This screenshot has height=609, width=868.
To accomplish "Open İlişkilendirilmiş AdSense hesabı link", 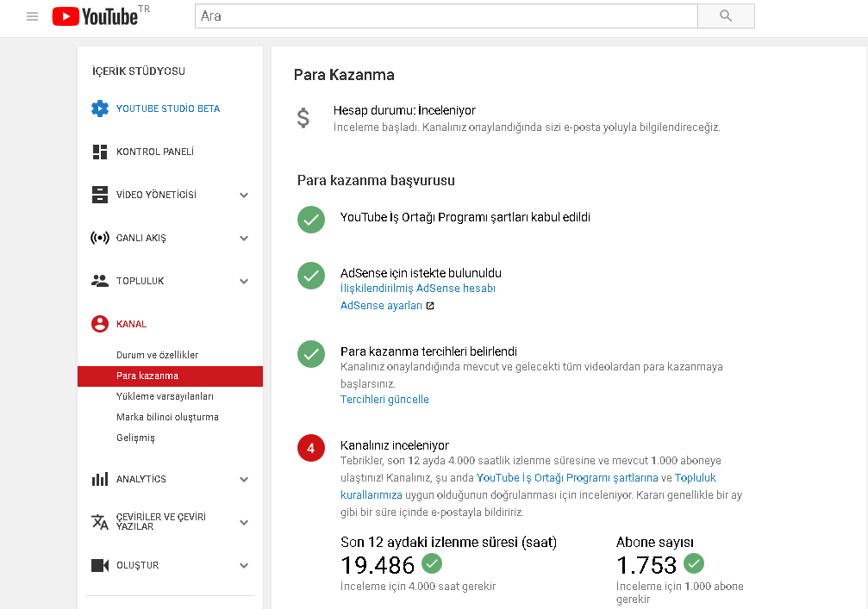I will (417, 289).
